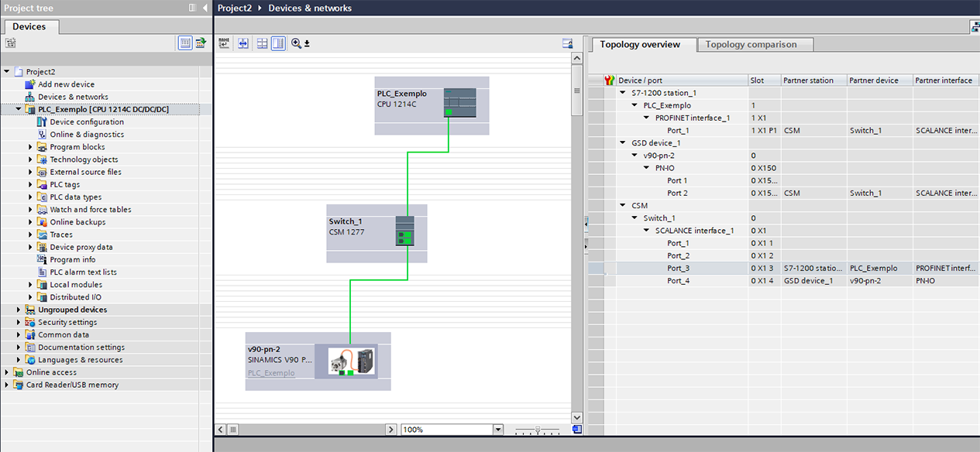Click the Add new device item
This screenshot has width=980, height=452.
(66, 84)
